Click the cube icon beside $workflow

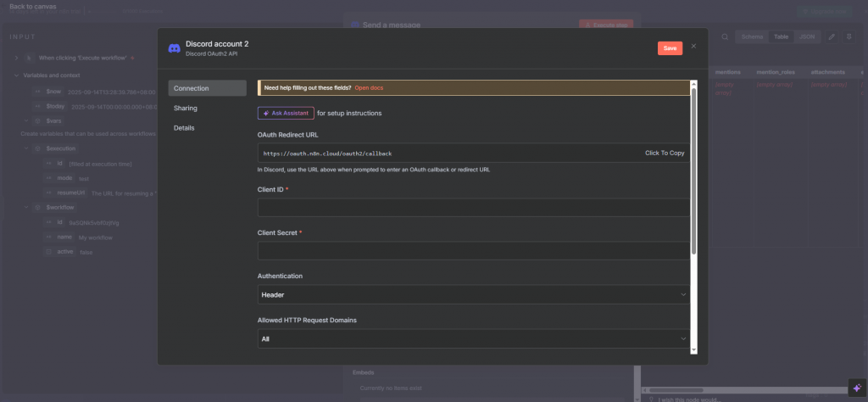[x=38, y=208]
